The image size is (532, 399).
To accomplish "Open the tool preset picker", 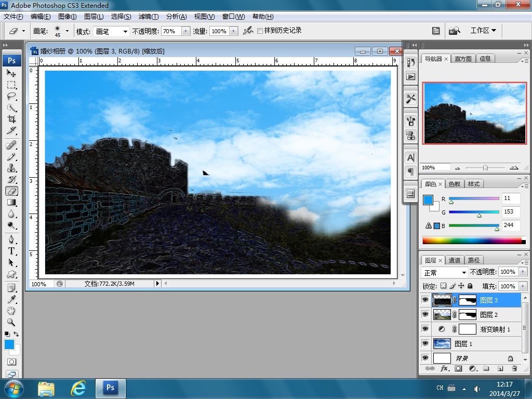I will tap(16, 31).
